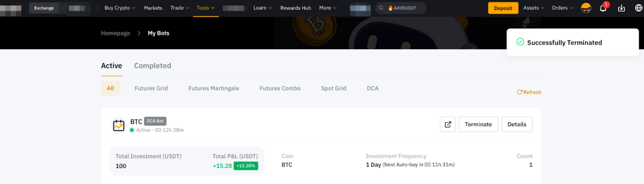Open the language globe icon

coord(638,8)
